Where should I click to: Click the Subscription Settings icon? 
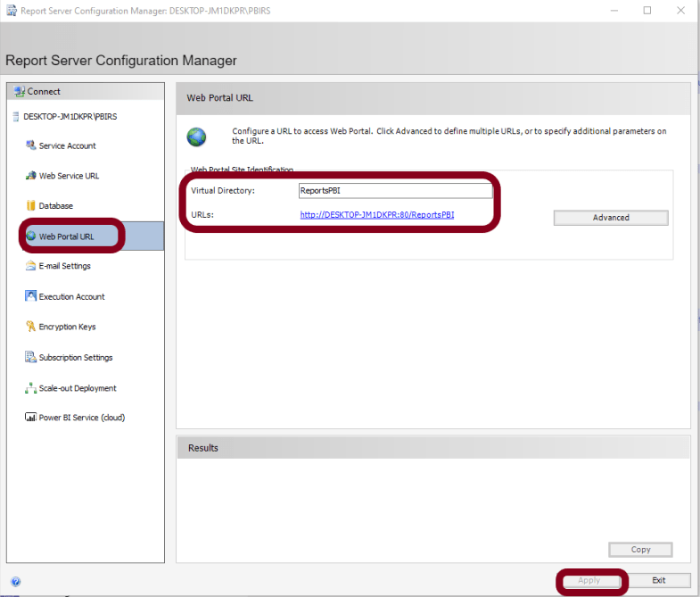click(x=31, y=357)
